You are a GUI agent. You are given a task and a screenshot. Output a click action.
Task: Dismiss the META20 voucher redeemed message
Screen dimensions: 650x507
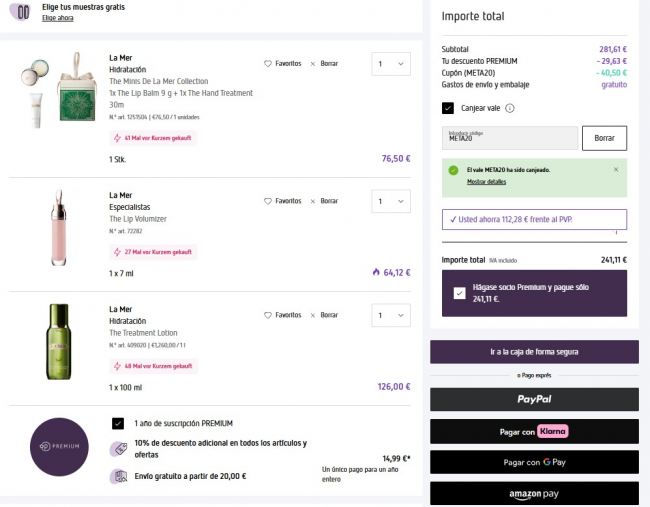pyautogui.click(x=616, y=170)
